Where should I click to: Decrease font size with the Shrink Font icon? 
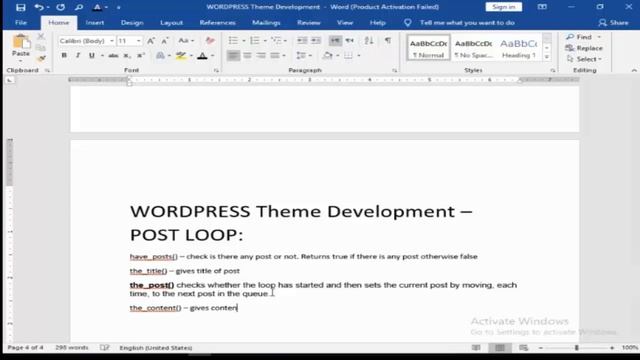(x=164, y=41)
